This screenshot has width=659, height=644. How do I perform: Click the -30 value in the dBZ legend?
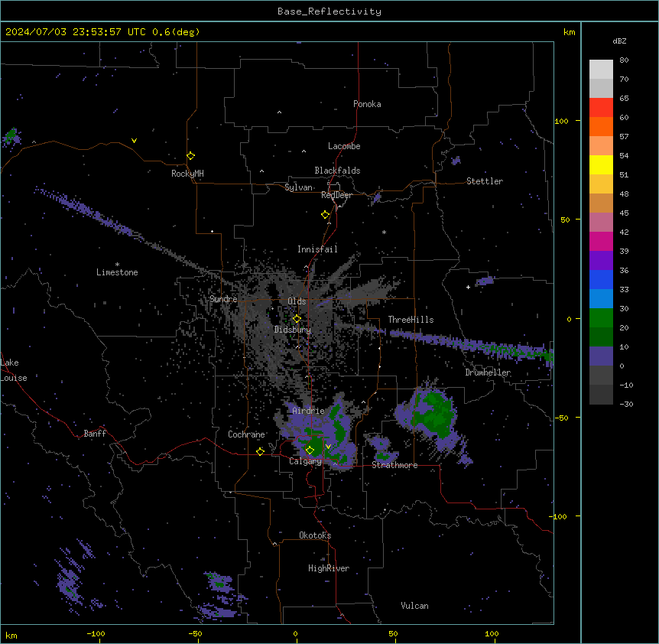coord(626,405)
